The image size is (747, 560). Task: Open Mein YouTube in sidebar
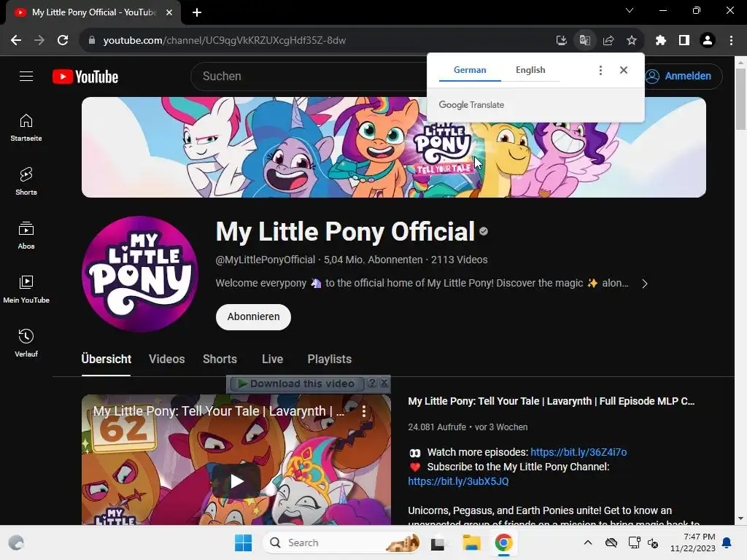26,289
